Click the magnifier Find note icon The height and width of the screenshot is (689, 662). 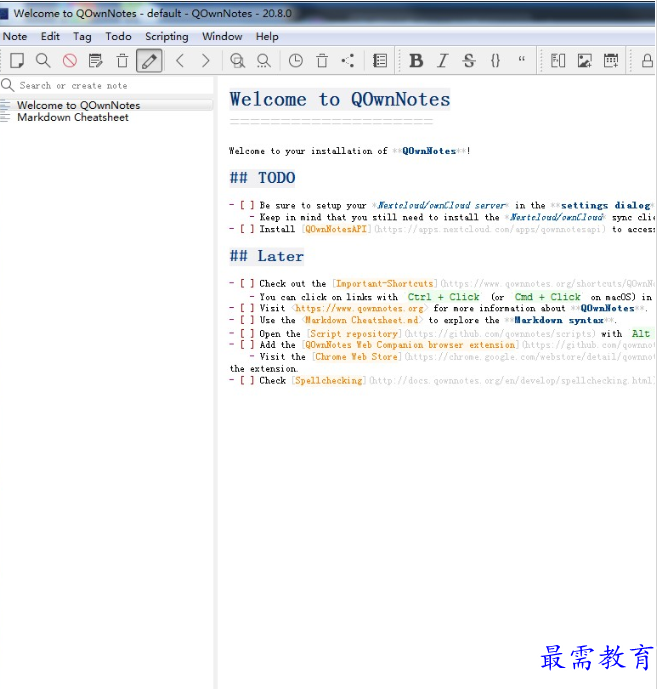coord(43,61)
